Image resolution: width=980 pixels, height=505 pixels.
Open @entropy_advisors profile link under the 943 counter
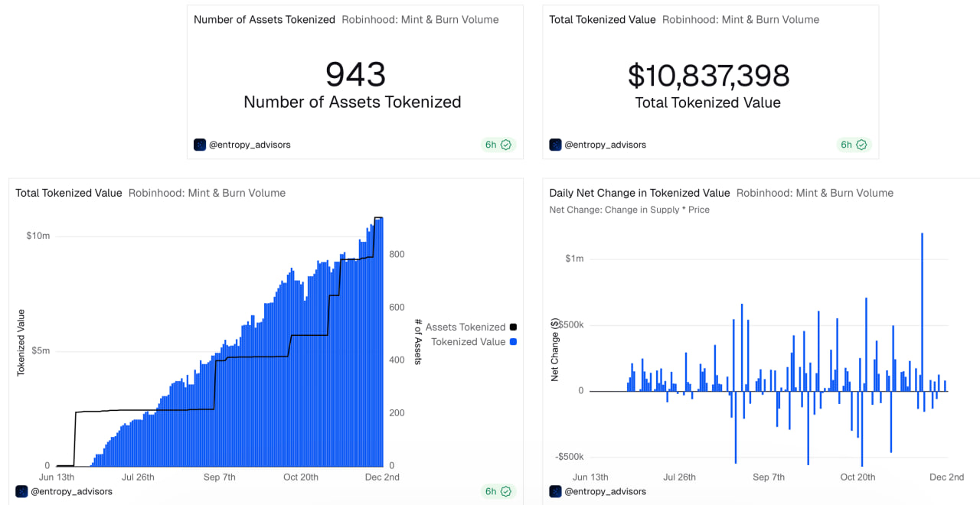[x=250, y=145]
